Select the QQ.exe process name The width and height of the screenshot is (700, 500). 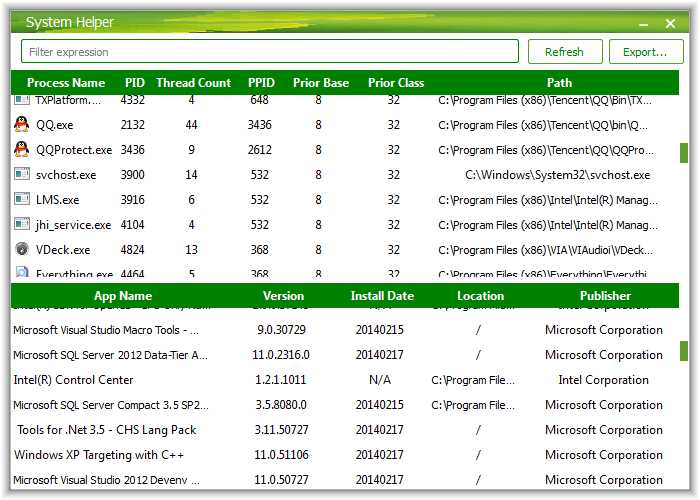[x=54, y=125]
